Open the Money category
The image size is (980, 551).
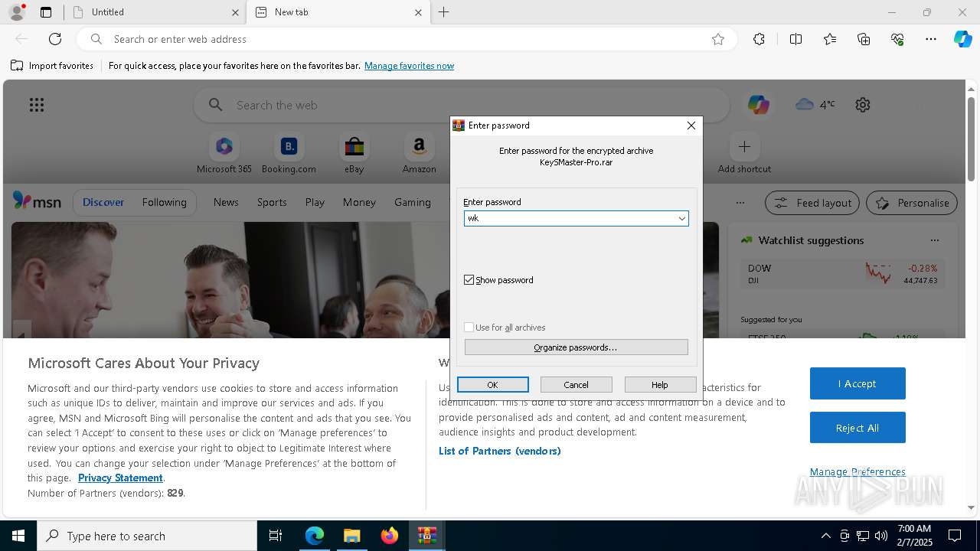coord(359,202)
